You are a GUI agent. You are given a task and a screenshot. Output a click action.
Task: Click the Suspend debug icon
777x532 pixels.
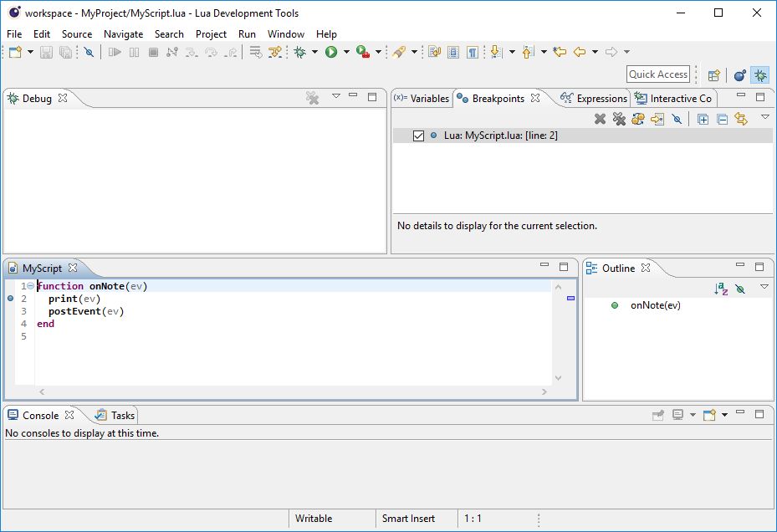tap(134, 52)
